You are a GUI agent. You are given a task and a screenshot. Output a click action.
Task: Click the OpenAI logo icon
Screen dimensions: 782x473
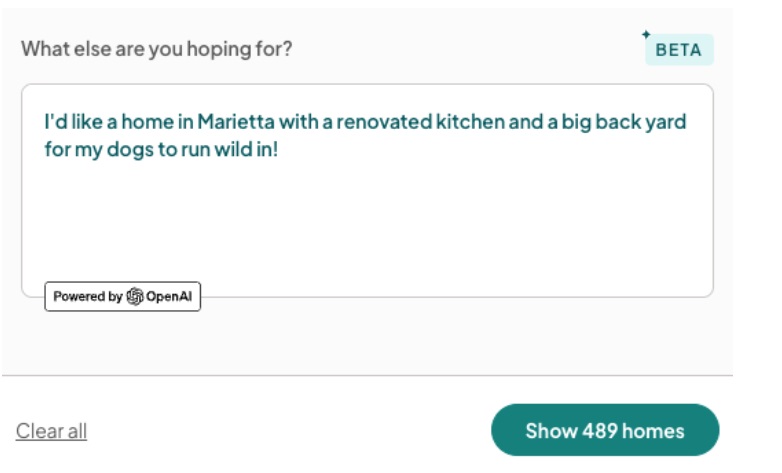(x=135, y=297)
